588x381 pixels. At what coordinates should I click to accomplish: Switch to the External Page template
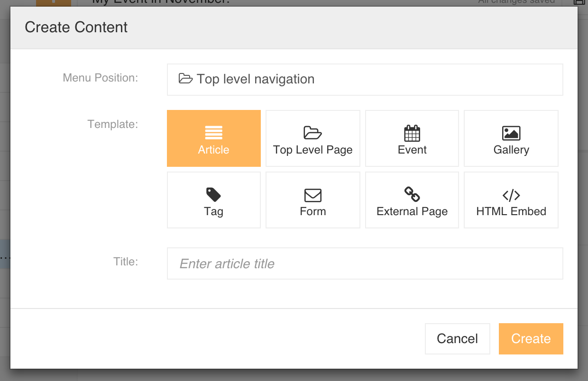point(412,200)
